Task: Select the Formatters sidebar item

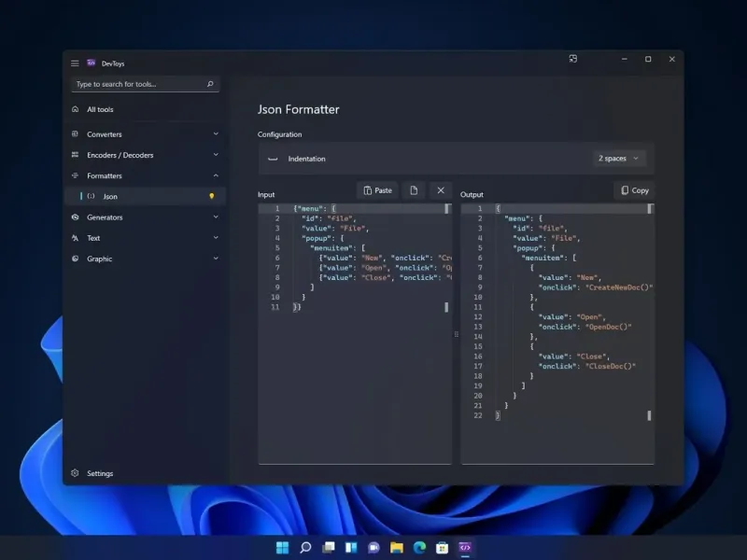Action: tap(145, 175)
